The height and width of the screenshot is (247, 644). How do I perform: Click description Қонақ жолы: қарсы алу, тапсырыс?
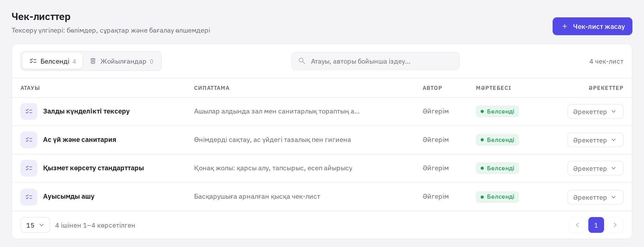[273, 168]
